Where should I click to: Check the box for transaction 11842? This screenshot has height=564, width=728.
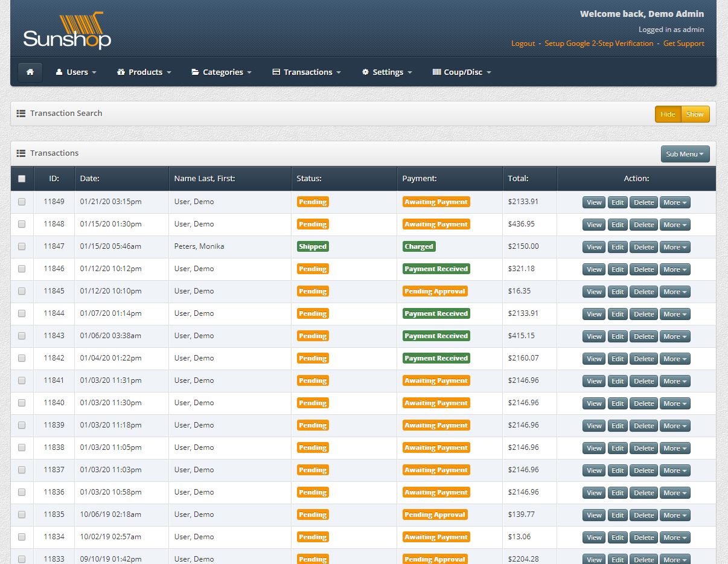point(22,358)
